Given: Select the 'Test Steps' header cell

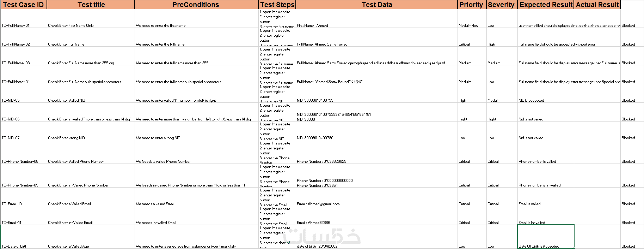Looking at the screenshot, I should click(x=277, y=5).
